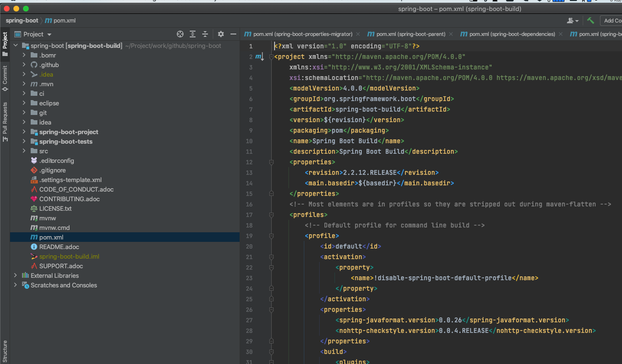Image resolution: width=622 pixels, height=364 pixels.
Task: Open the Structure tool window tab
Action: tap(5, 352)
